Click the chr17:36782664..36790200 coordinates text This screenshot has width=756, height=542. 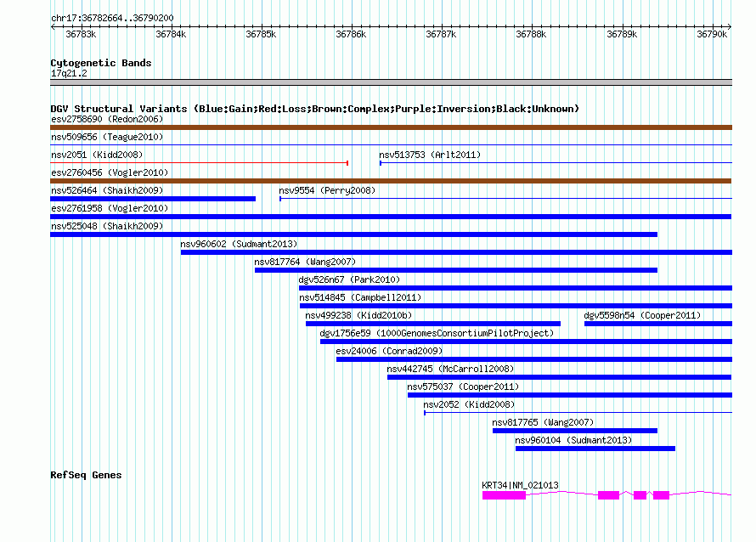[112, 18]
